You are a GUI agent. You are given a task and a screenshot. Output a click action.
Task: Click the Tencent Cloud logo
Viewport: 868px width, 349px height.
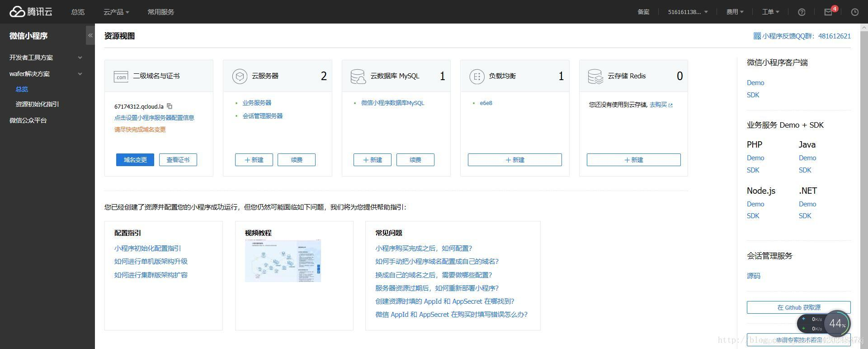click(x=31, y=12)
